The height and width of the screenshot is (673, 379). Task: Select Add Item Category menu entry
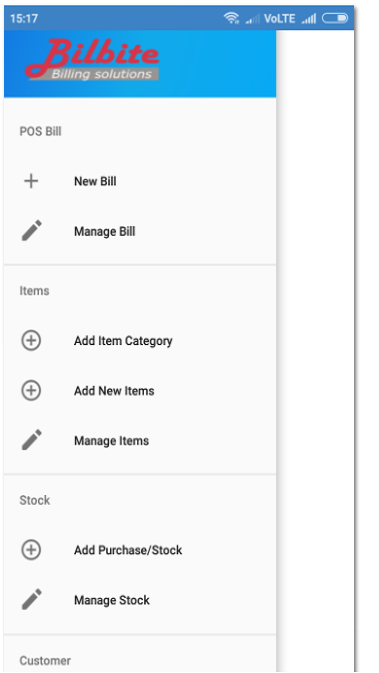tap(140, 341)
